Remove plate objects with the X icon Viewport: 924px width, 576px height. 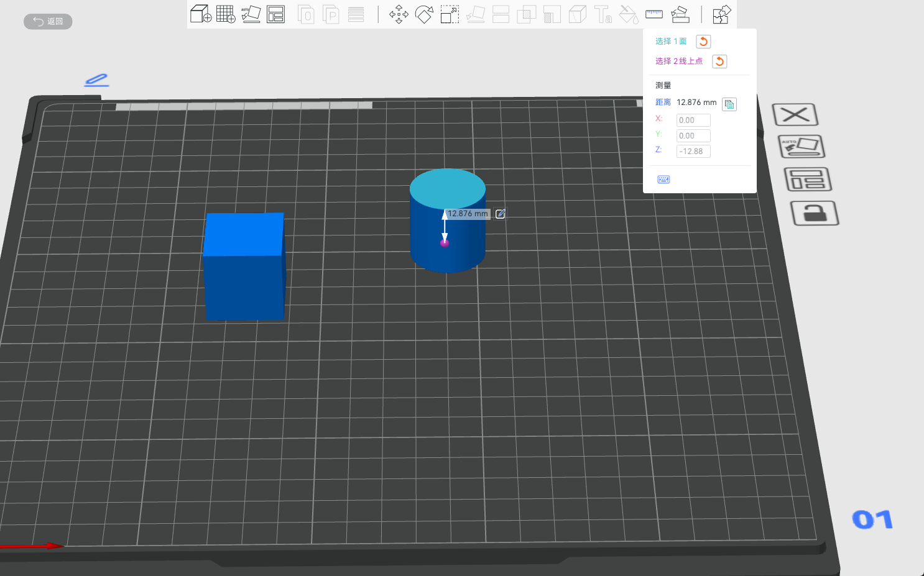tap(795, 115)
